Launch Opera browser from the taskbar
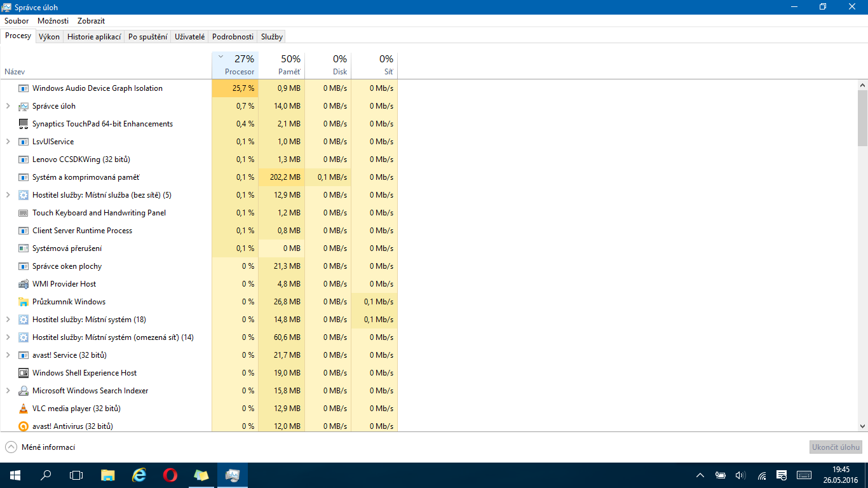868x488 pixels. tap(170, 475)
